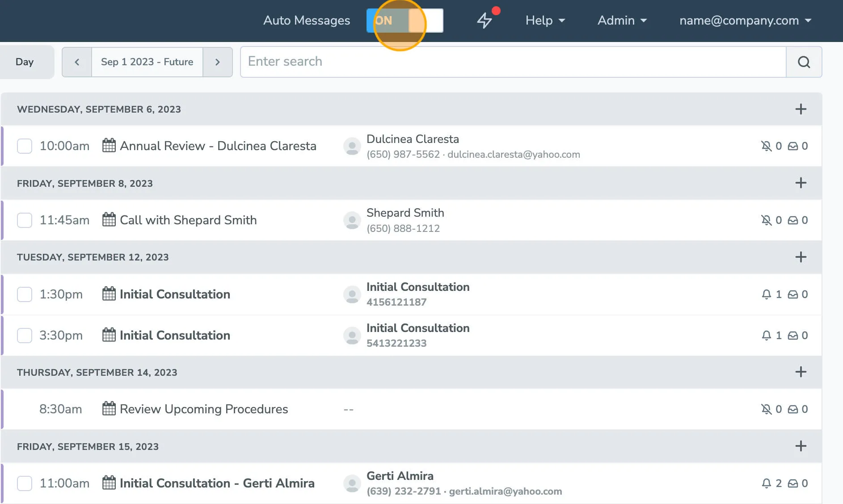Open the Help dropdown menu

coord(545,20)
